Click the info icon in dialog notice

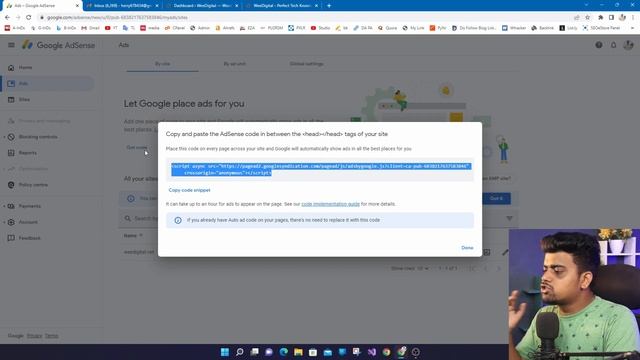coord(178,220)
